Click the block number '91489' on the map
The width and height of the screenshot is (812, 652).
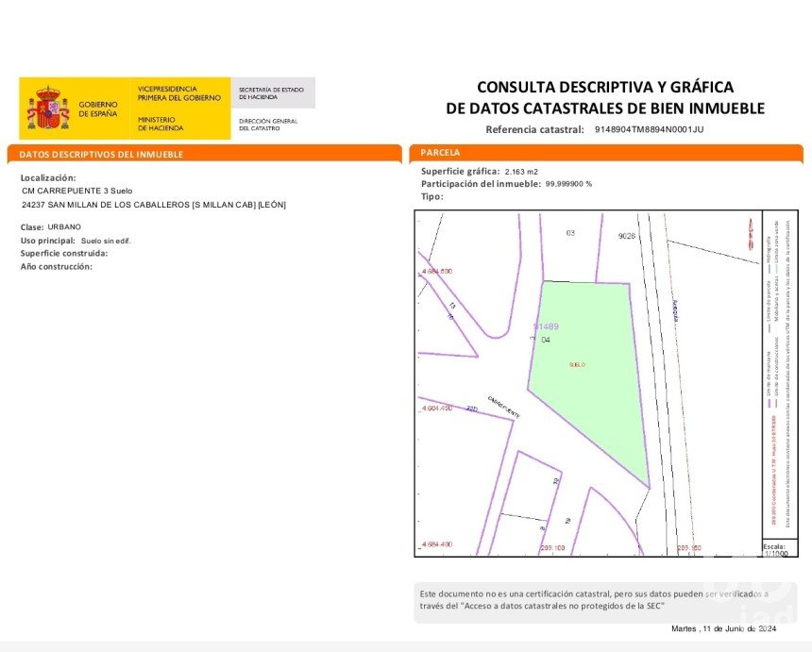pyautogui.click(x=546, y=326)
